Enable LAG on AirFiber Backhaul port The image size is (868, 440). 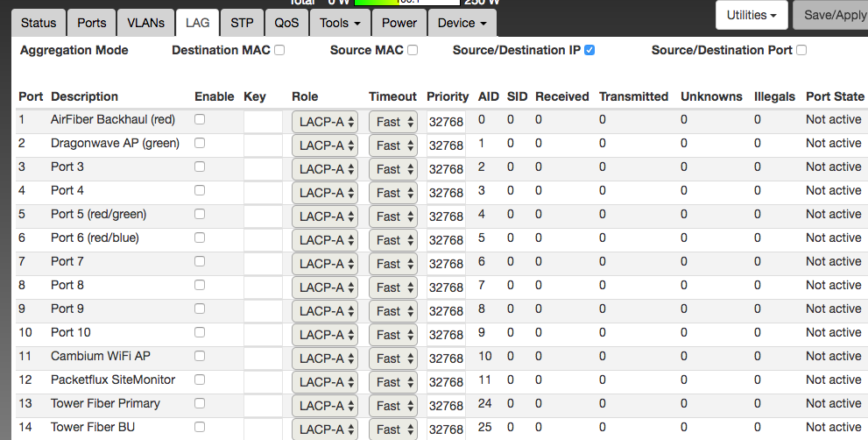tap(200, 119)
